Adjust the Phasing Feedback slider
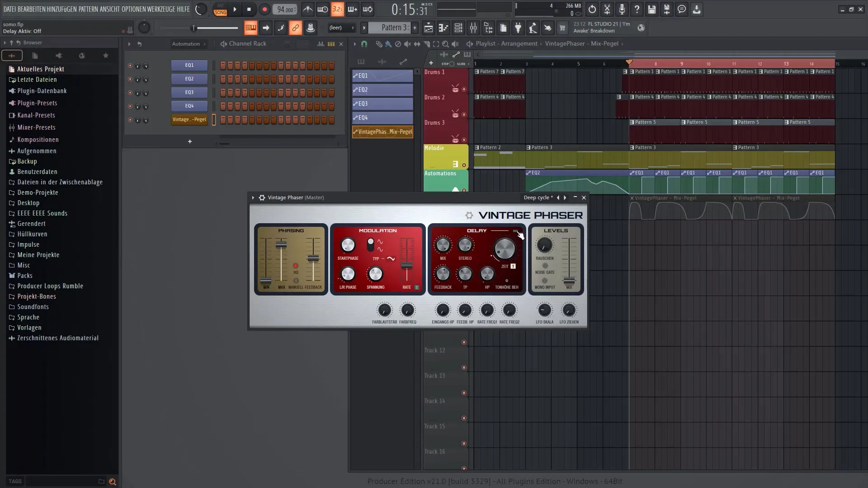The width and height of the screenshot is (868, 488). click(313, 259)
